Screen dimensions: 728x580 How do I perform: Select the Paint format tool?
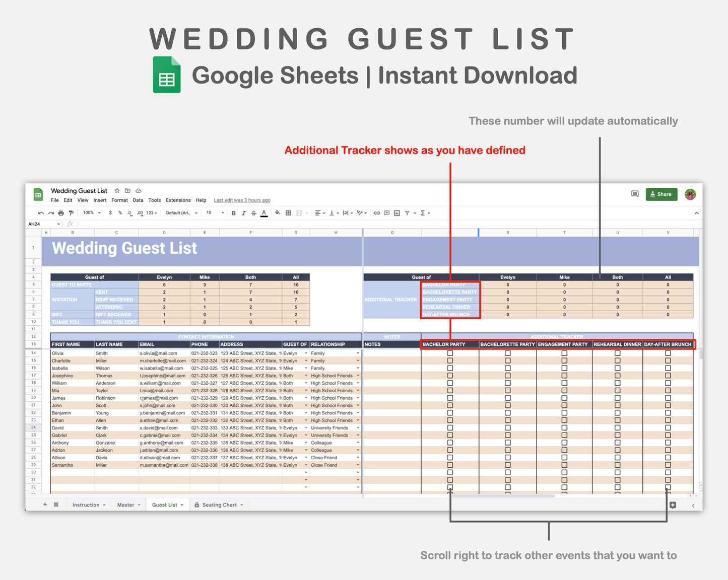coord(71,212)
